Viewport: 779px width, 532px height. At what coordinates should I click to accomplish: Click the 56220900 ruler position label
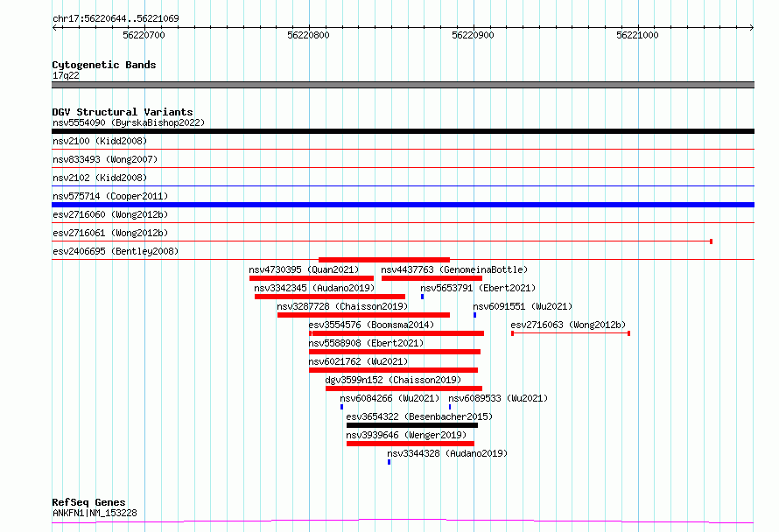473,35
